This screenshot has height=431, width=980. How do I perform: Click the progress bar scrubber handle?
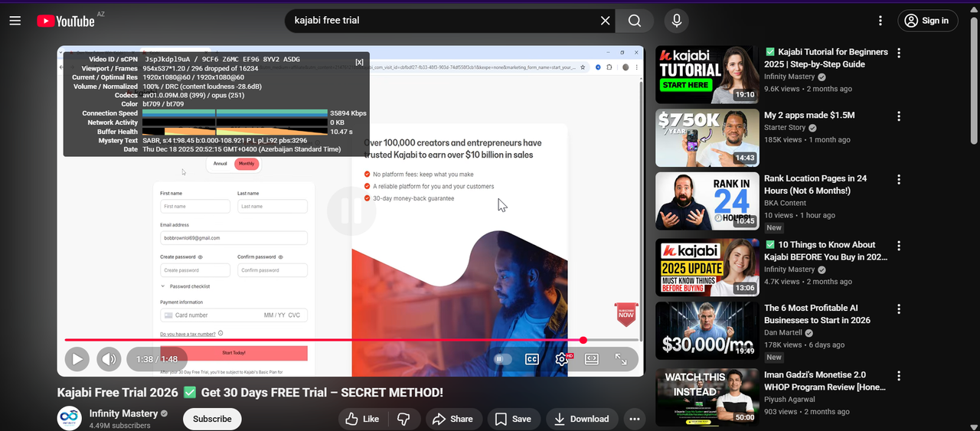pos(583,340)
